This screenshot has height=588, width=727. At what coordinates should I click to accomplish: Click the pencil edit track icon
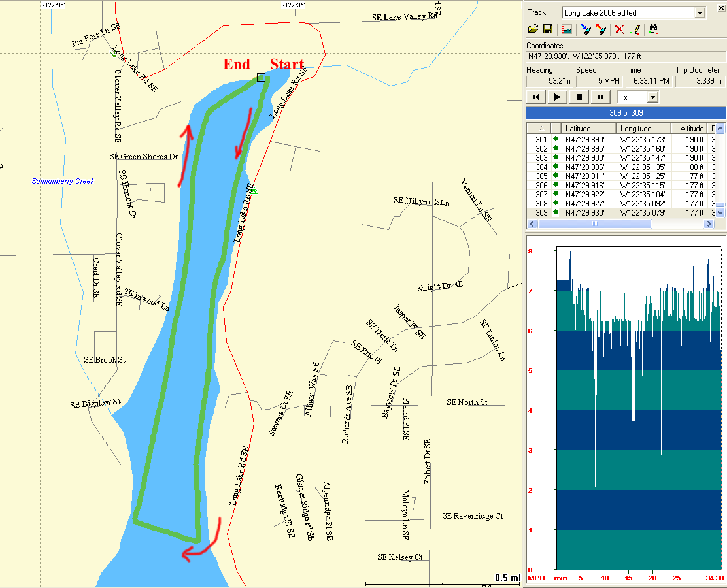[x=634, y=29]
